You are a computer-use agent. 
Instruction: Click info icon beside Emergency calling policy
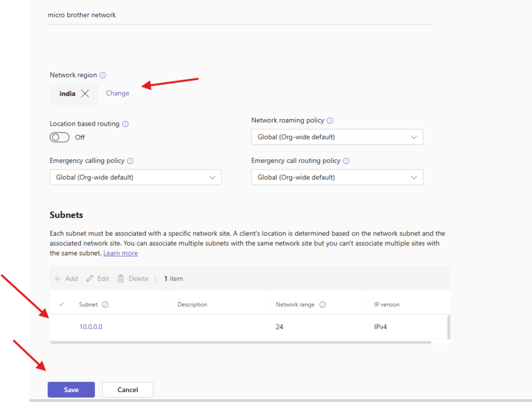tap(130, 161)
